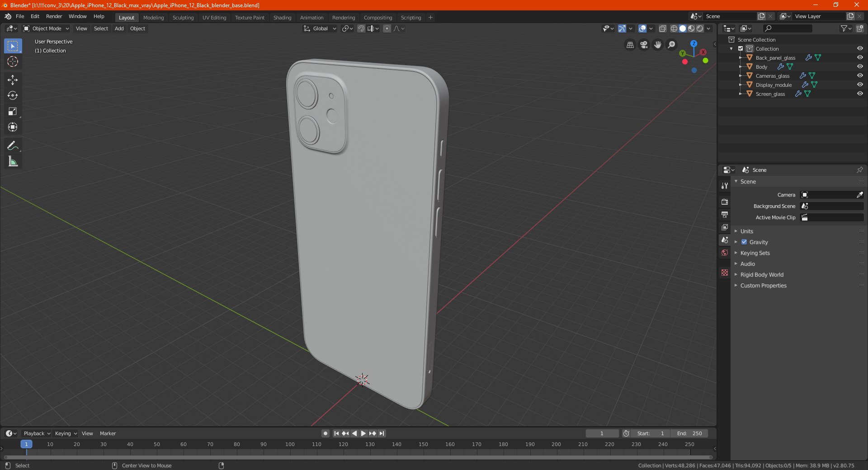The width and height of the screenshot is (868, 470).
Task: Open World properties tab
Action: point(725,253)
